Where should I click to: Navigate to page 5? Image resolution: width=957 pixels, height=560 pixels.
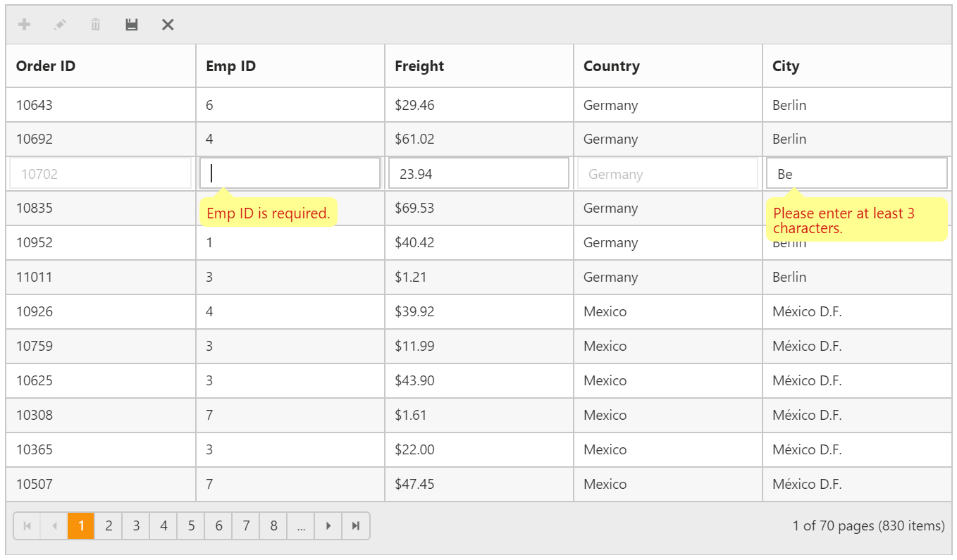tap(191, 525)
